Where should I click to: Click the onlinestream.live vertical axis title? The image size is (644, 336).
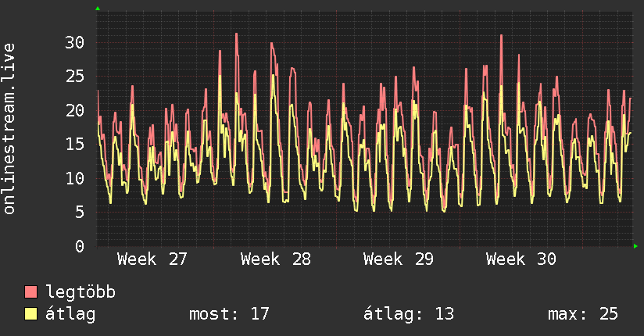pyautogui.click(x=9, y=129)
